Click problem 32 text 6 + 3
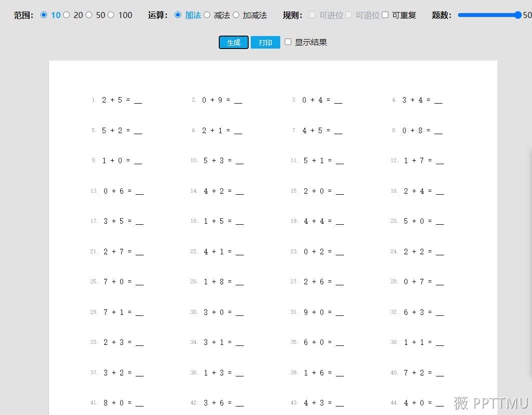This screenshot has height=415, width=532. click(413, 312)
